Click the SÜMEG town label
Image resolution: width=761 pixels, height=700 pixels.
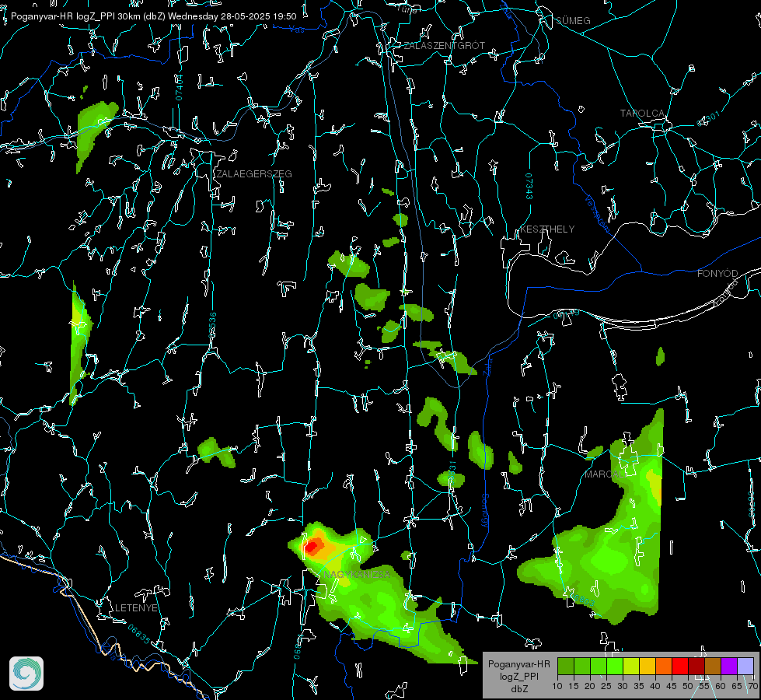573,20
